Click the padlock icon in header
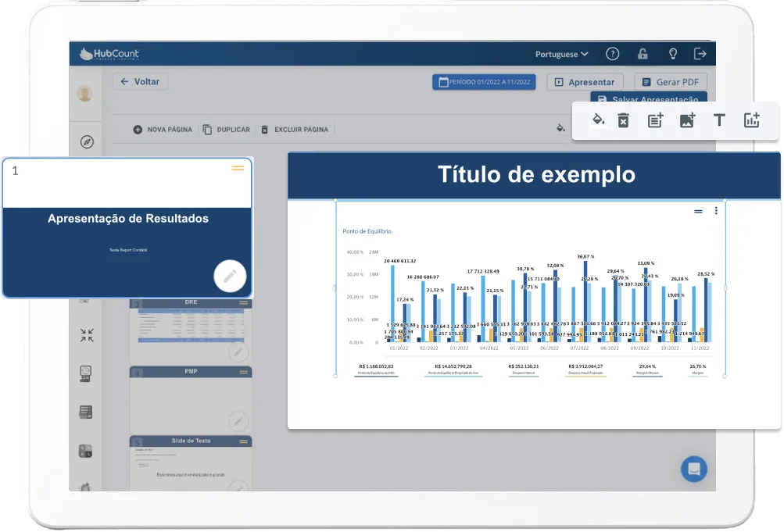The width and height of the screenshot is (784, 532). click(643, 54)
